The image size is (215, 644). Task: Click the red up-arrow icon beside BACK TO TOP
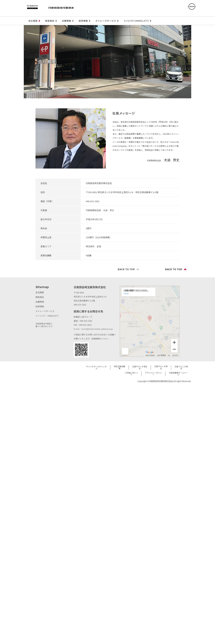[185, 269]
